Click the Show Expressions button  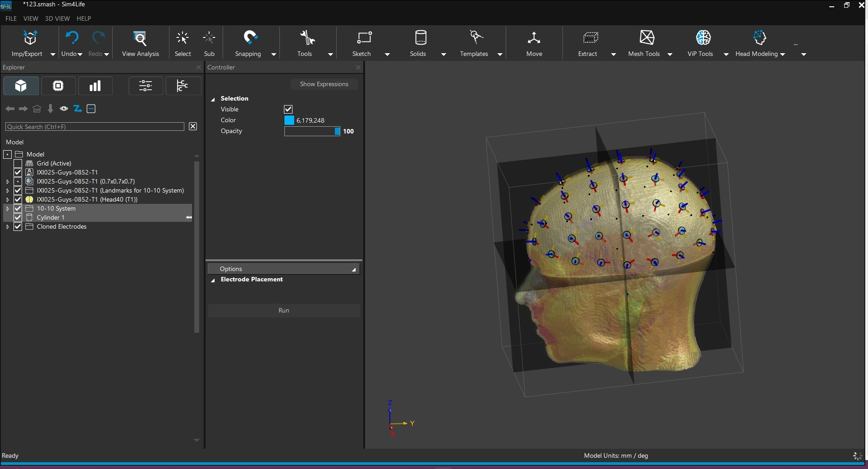324,84
